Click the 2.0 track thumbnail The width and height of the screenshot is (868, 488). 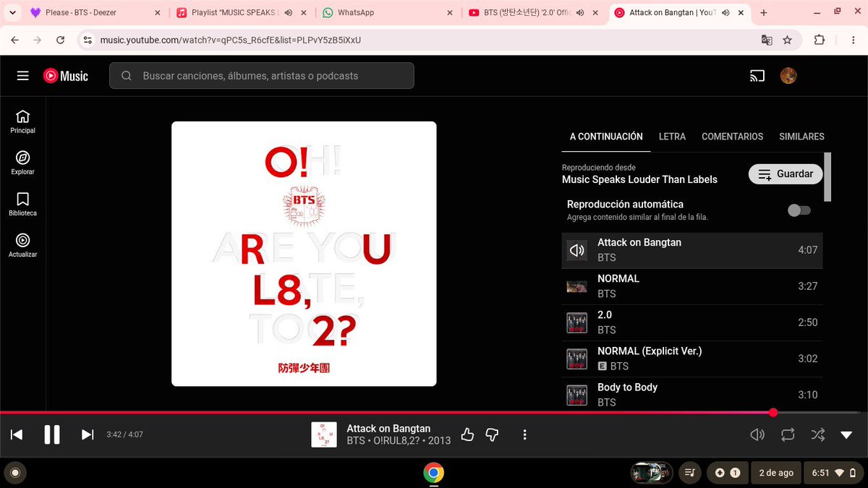click(576, 322)
